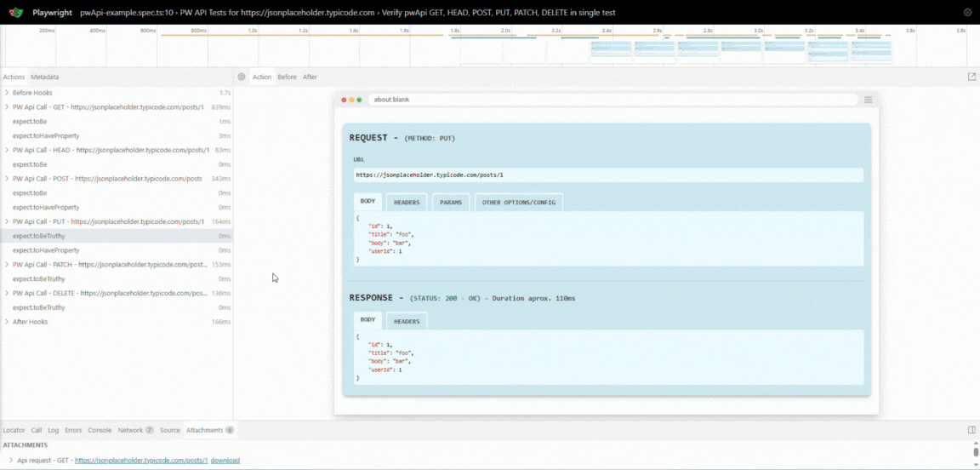Open the Errors tab
The width and height of the screenshot is (980, 470).
coord(73,430)
